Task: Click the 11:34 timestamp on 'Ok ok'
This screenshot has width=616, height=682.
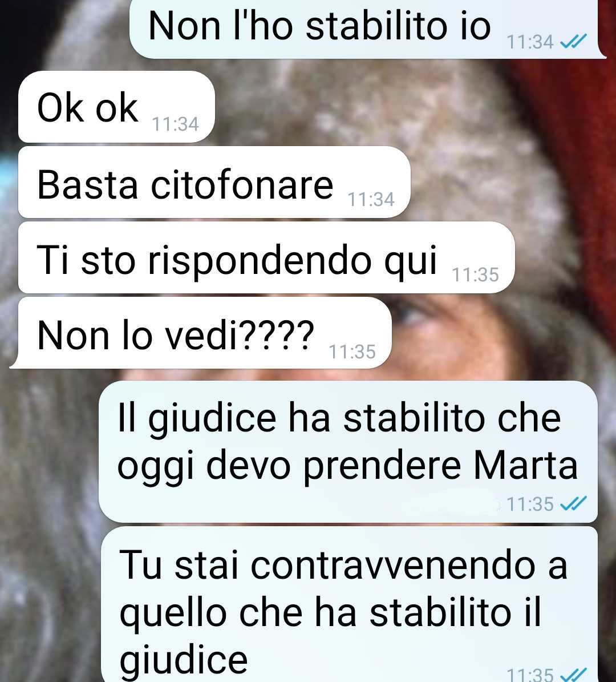Action: [x=175, y=124]
